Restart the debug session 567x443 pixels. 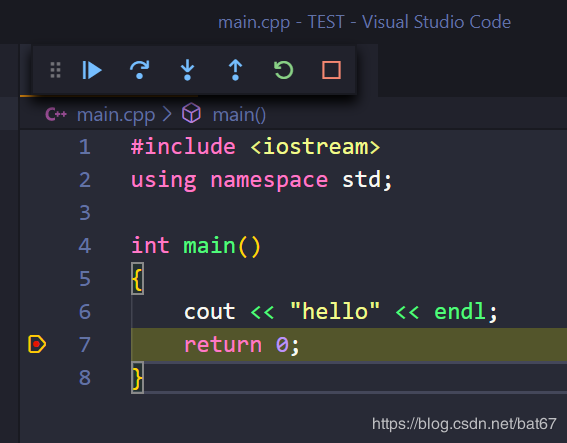point(284,70)
